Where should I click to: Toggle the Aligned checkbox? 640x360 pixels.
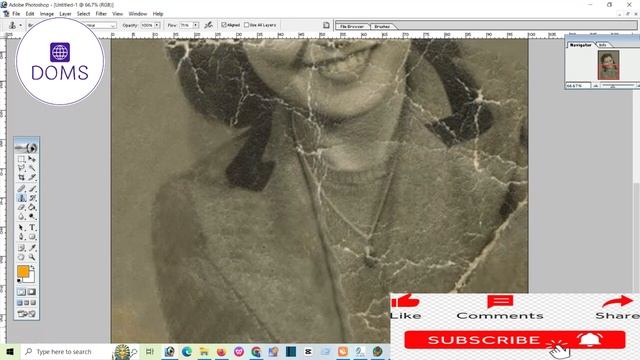pyautogui.click(x=224, y=25)
